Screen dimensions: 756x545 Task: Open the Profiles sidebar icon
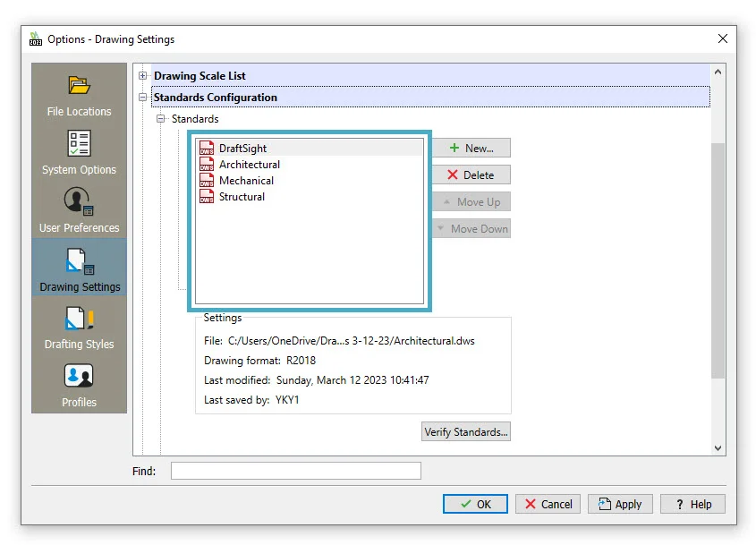point(79,376)
